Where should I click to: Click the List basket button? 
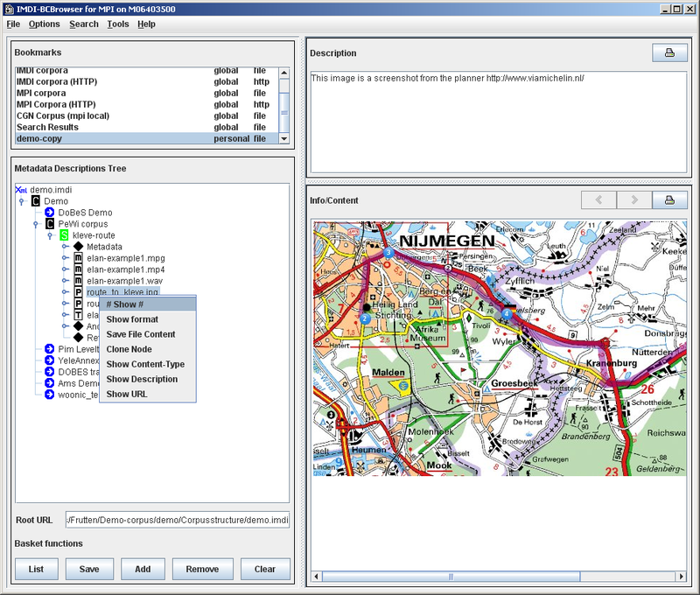tap(36, 569)
